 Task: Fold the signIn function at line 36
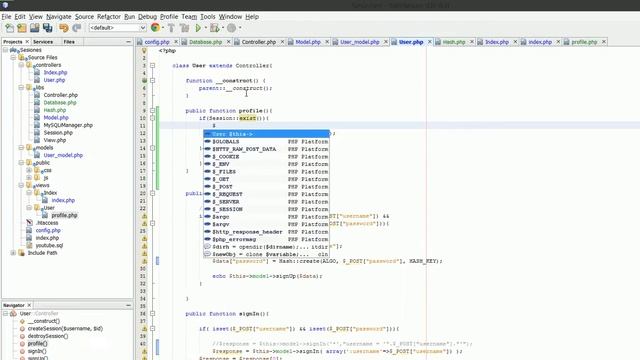click(152, 313)
